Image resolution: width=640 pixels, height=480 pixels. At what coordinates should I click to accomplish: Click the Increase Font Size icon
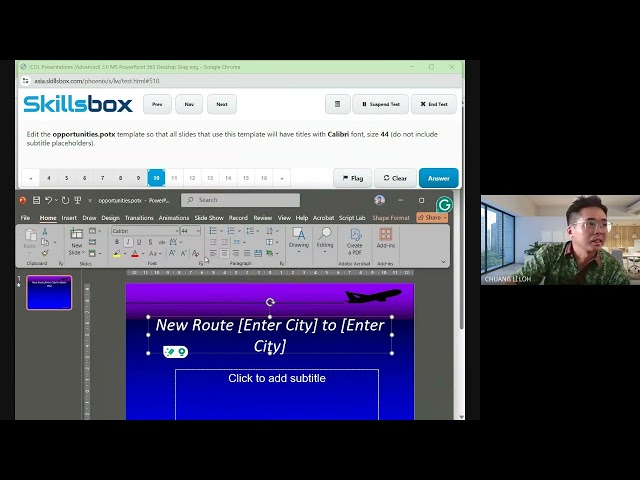(172, 253)
